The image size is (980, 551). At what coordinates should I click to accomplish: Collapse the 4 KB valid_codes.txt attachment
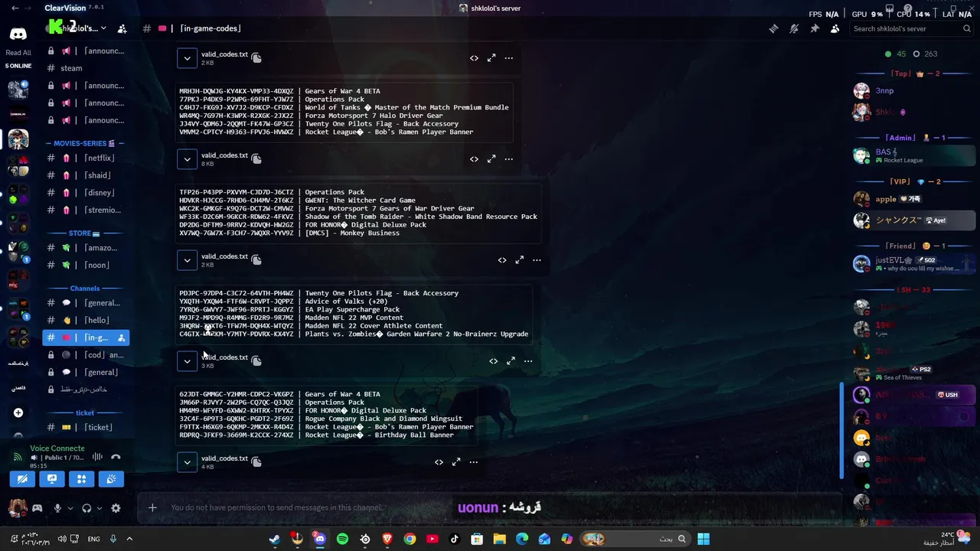pos(187,461)
